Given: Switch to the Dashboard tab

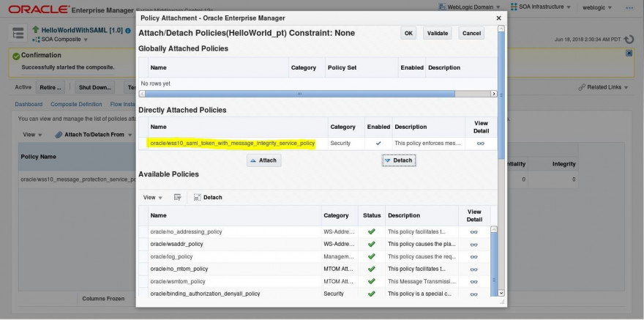Looking at the screenshot, I should (x=29, y=104).
